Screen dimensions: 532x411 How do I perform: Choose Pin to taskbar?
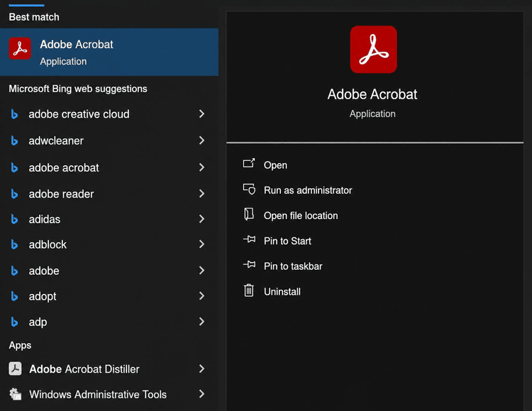pos(293,266)
